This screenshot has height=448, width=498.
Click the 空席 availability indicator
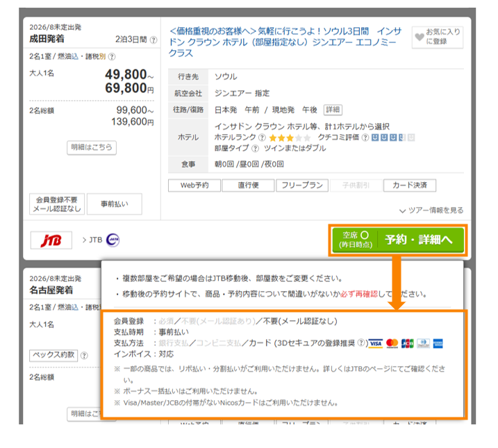pos(356,240)
